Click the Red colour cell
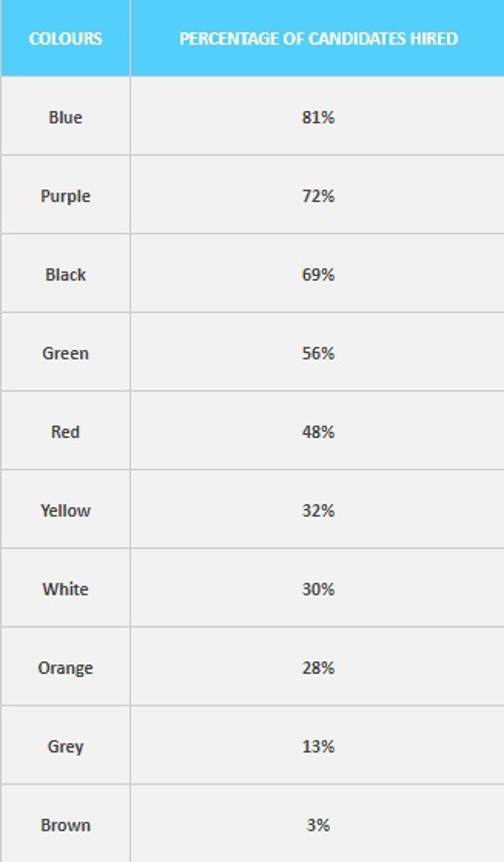Image resolution: width=504 pixels, height=862 pixels. pos(65,431)
